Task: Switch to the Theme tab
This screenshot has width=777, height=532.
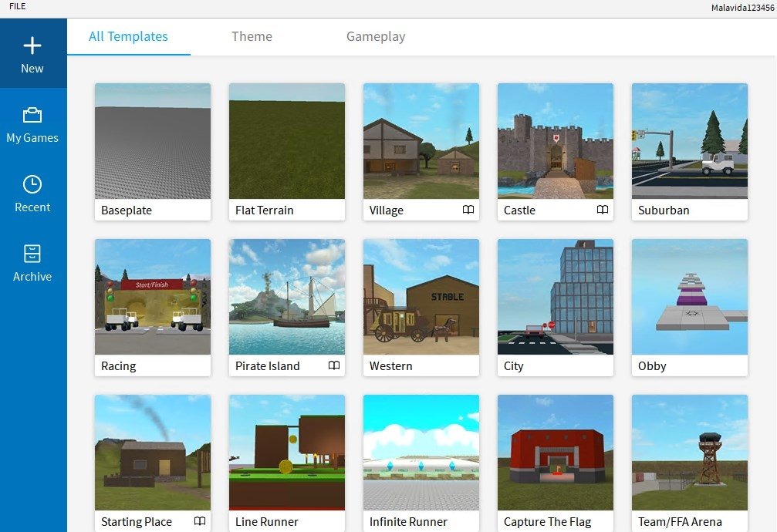Action: click(x=252, y=36)
